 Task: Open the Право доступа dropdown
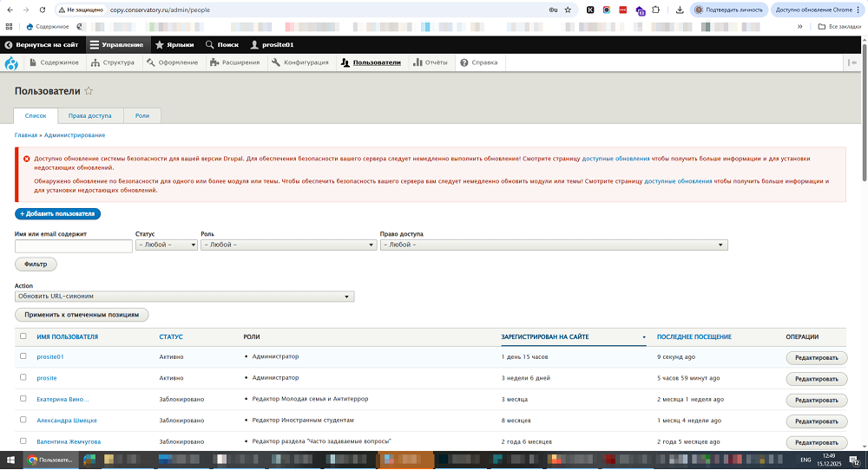pos(553,245)
